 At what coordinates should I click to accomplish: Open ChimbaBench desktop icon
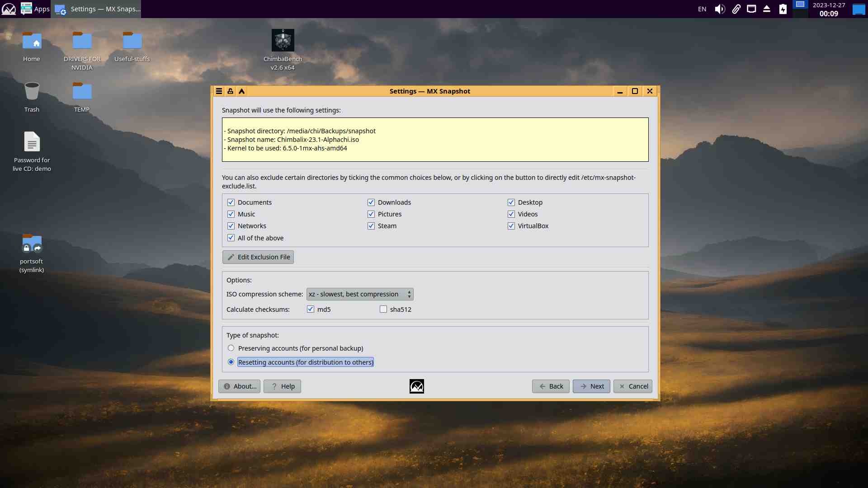[283, 41]
